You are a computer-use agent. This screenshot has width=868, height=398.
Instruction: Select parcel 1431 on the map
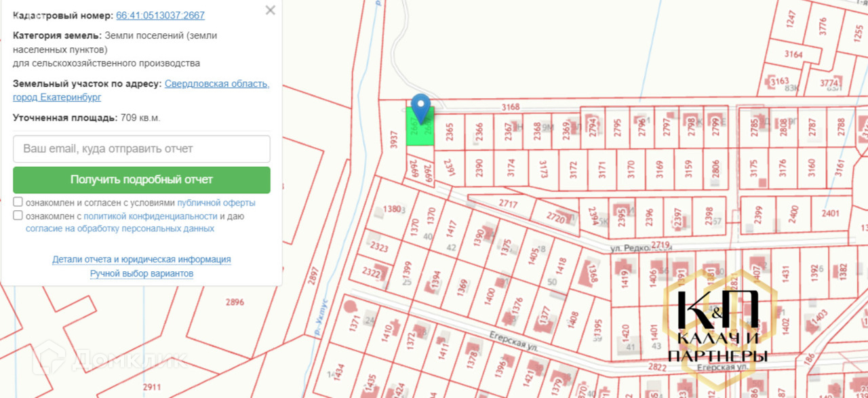(785, 273)
